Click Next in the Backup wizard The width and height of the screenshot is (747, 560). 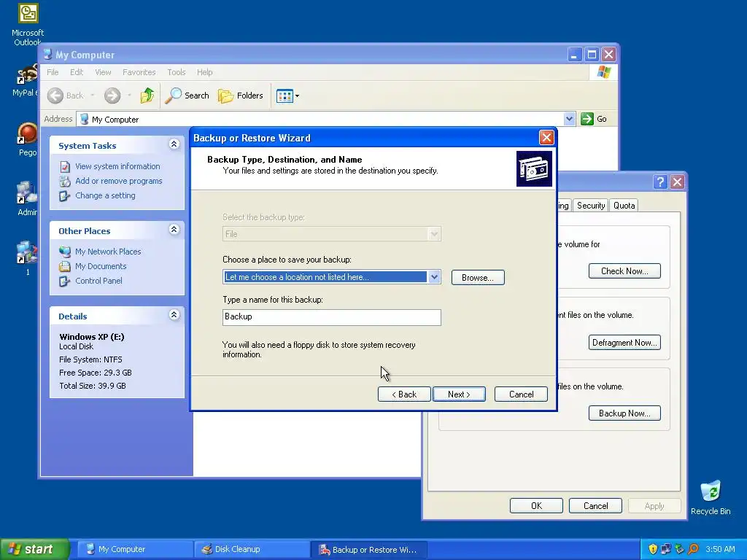(x=460, y=394)
